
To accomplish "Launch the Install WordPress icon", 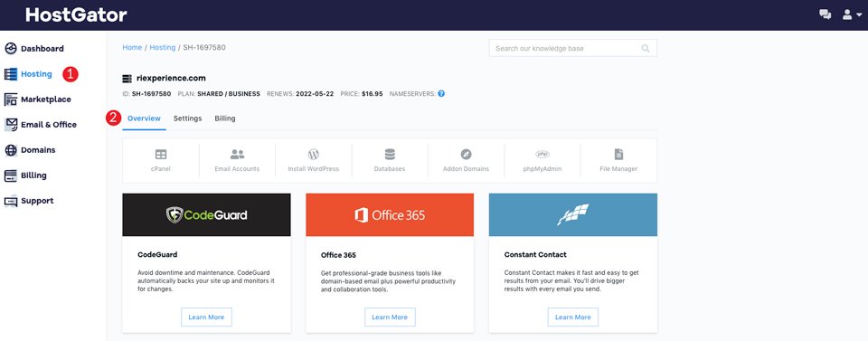I will 314,155.
